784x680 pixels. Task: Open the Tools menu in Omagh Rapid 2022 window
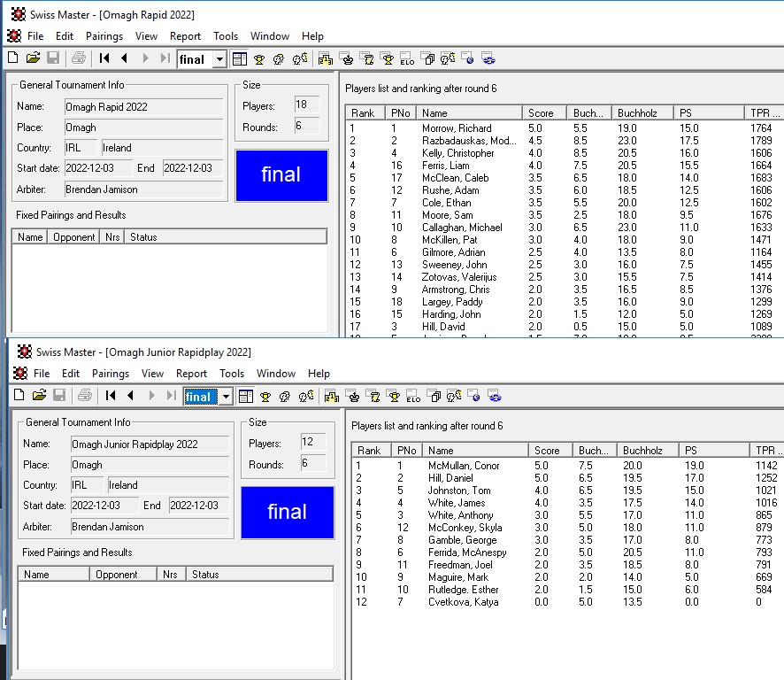(x=226, y=36)
